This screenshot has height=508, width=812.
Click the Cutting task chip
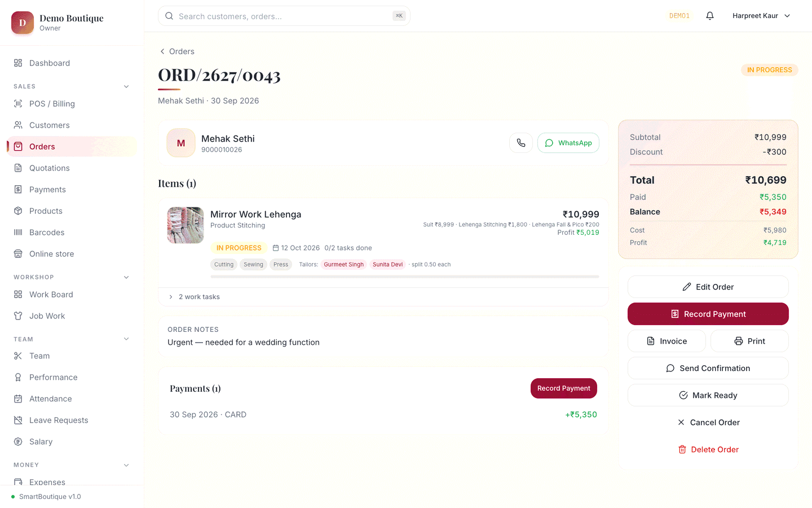coord(224,264)
